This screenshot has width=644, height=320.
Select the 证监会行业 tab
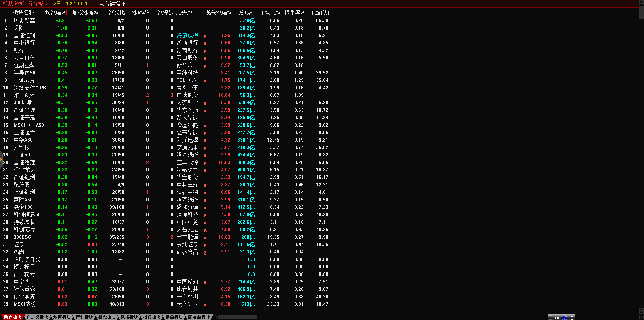199,317
